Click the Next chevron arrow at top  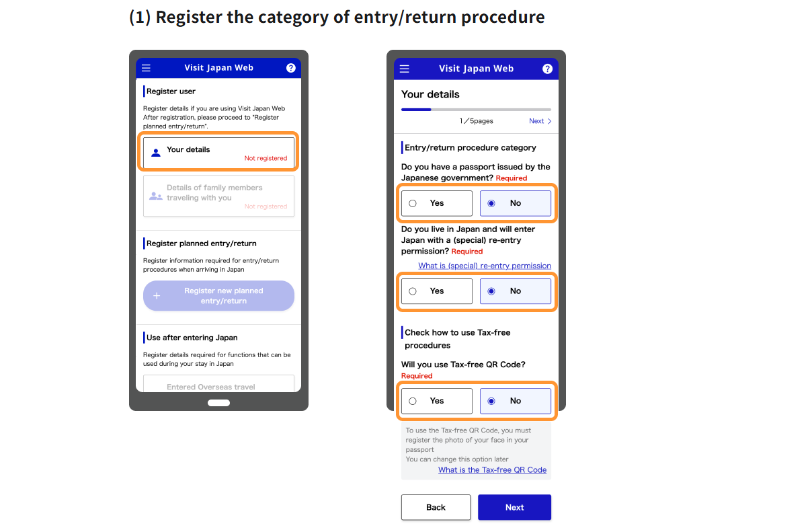549,121
